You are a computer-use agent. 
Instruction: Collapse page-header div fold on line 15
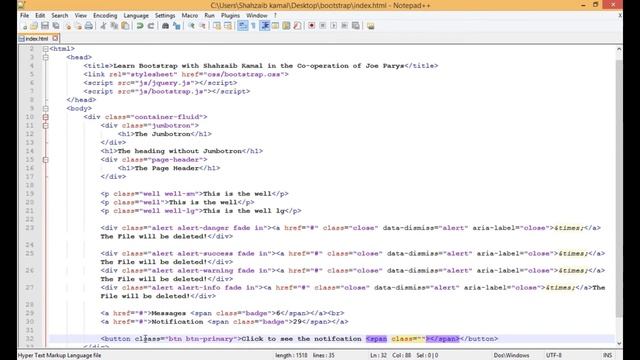(x=46, y=160)
